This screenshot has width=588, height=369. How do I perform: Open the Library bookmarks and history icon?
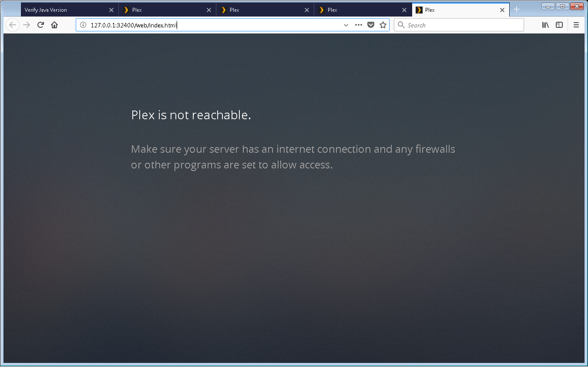pyautogui.click(x=545, y=25)
